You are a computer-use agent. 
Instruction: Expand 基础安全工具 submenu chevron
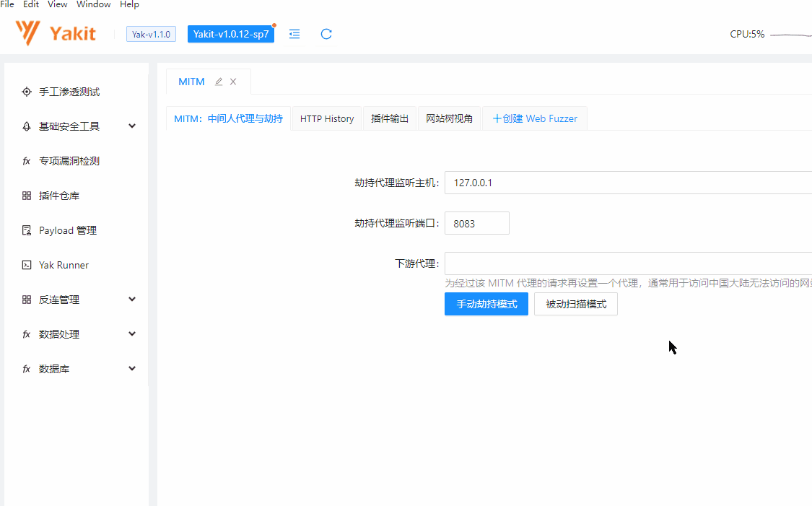pos(132,126)
